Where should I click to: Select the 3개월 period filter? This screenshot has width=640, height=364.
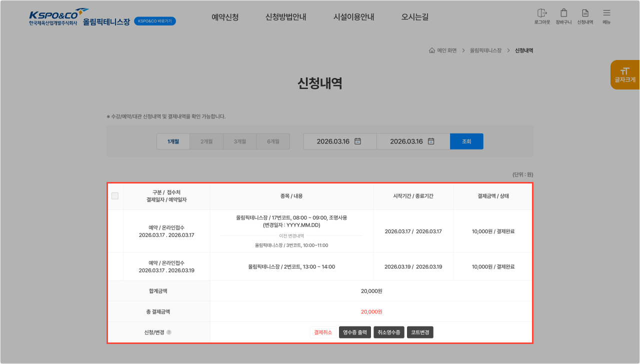pyautogui.click(x=240, y=141)
